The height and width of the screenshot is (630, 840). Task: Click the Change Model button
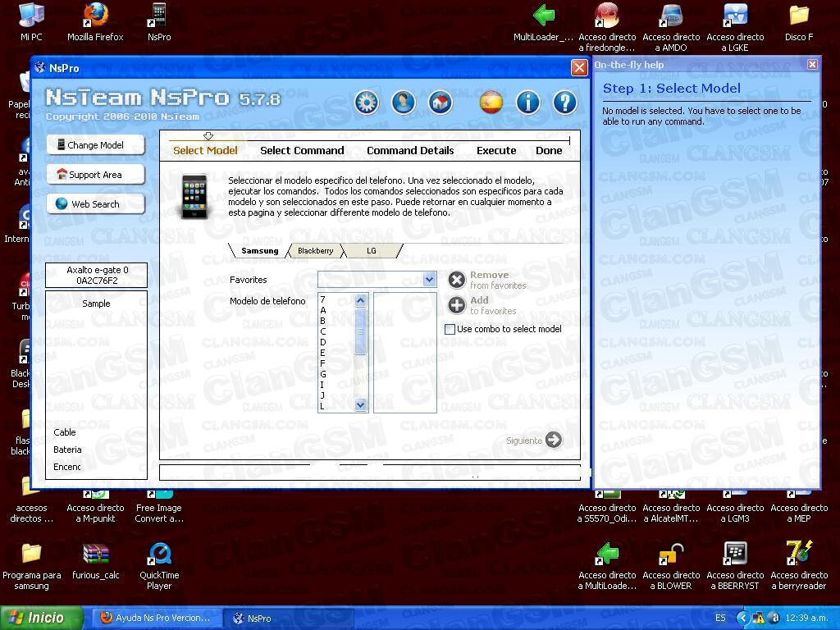click(95, 144)
